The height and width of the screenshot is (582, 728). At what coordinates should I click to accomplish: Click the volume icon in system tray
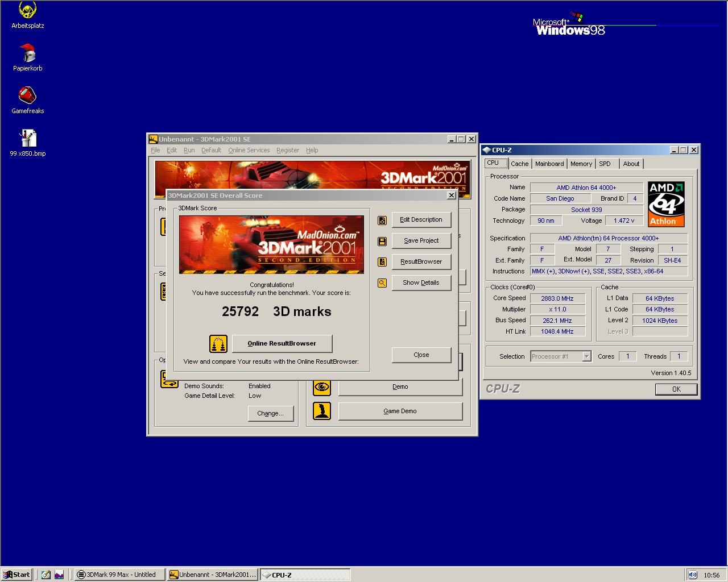coord(692,575)
